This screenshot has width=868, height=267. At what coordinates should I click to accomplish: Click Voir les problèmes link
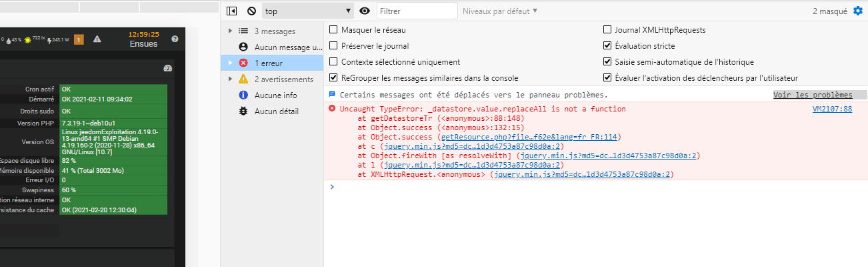[813, 95]
